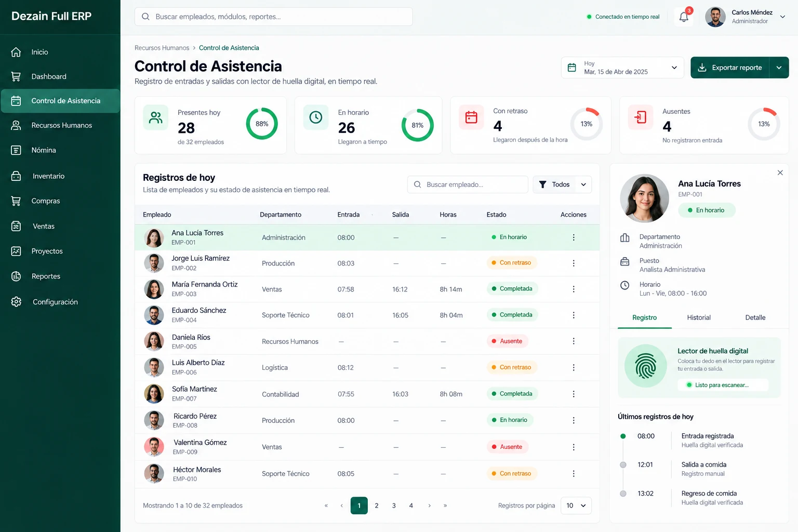The image size is (798, 532).
Task: Open Recursos Humanos in the sidebar
Action: coord(60,125)
